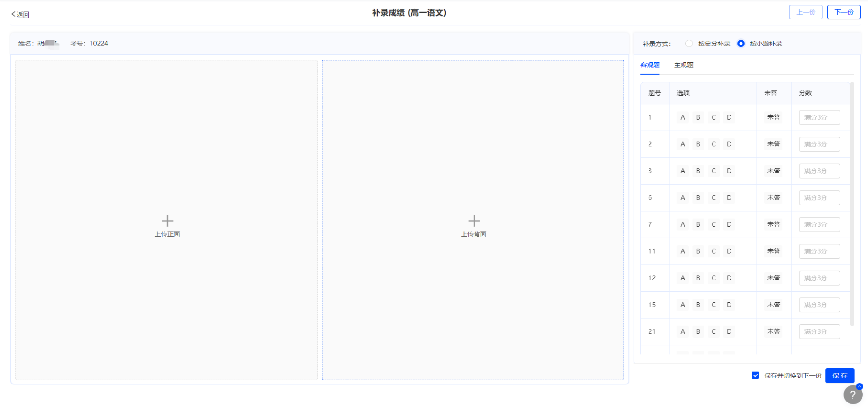The image size is (868, 411).
Task: Switch to the 客观题 tab
Action: [650, 65]
